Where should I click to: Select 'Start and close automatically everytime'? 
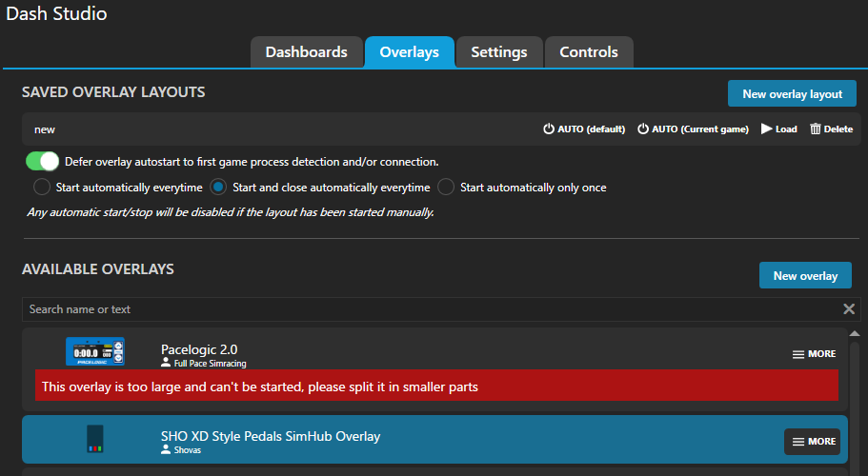coord(219,188)
